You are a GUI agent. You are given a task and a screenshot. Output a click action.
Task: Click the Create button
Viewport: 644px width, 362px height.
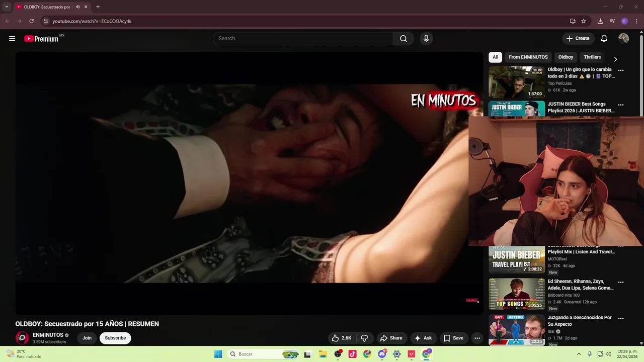[578, 39]
